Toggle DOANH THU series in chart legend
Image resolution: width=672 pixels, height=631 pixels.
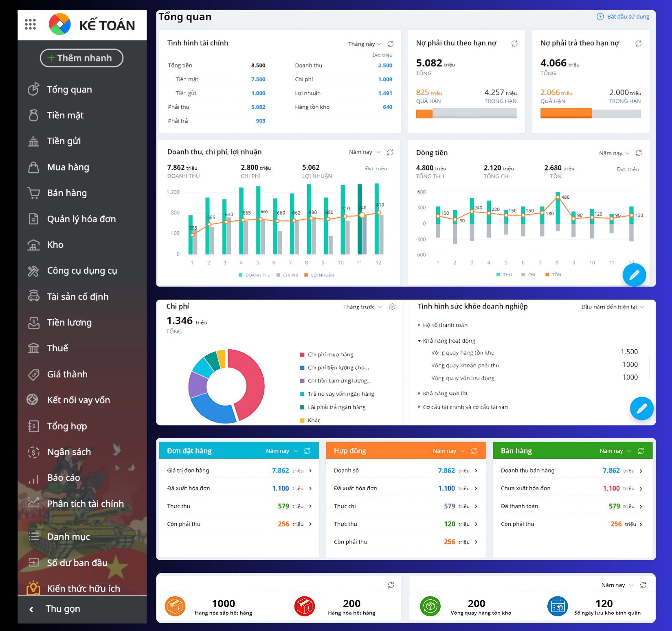pos(255,275)
